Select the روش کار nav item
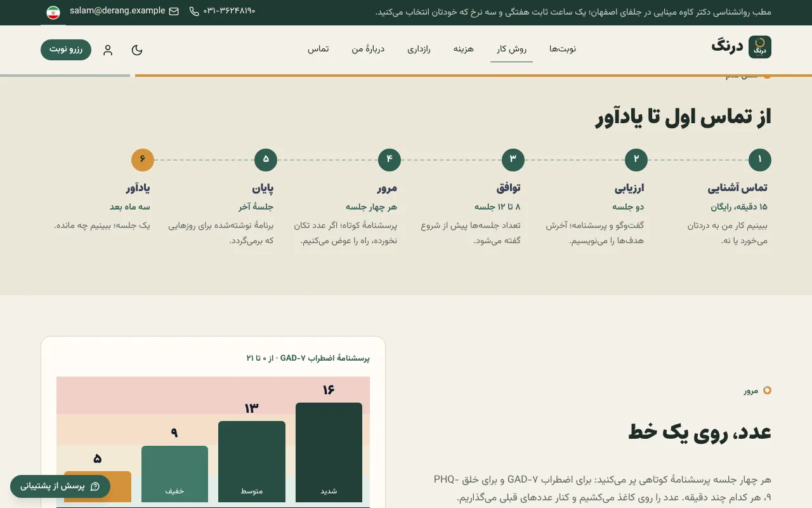Image resolution: width=812 pixels, height=508 pixels. [x=511, y=49]
